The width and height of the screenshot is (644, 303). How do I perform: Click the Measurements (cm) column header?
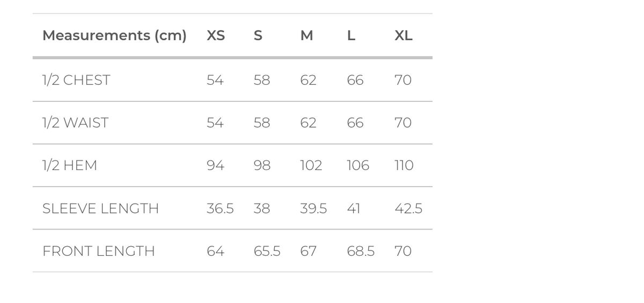tap(114, 36)
